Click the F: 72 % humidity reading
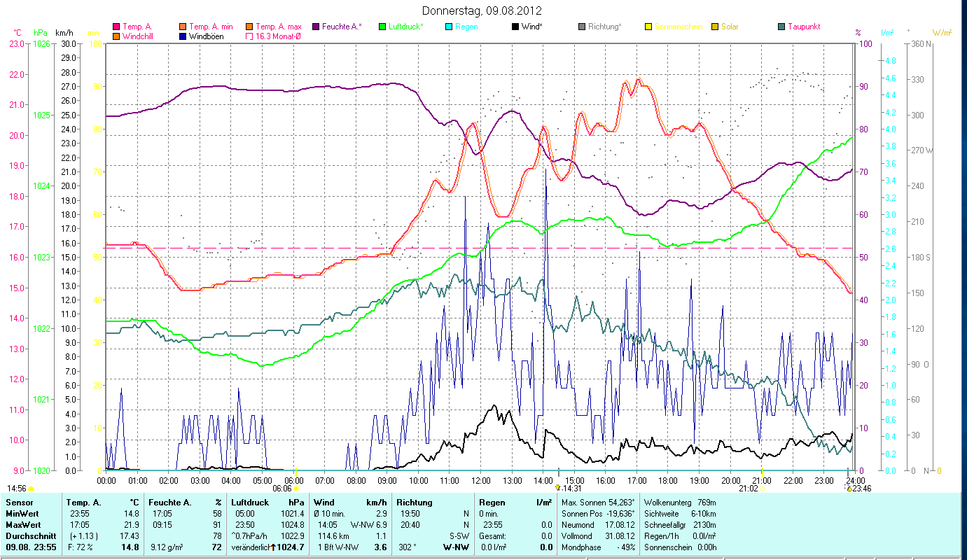Screen dimensions: 967x560 tap(82, 547)
